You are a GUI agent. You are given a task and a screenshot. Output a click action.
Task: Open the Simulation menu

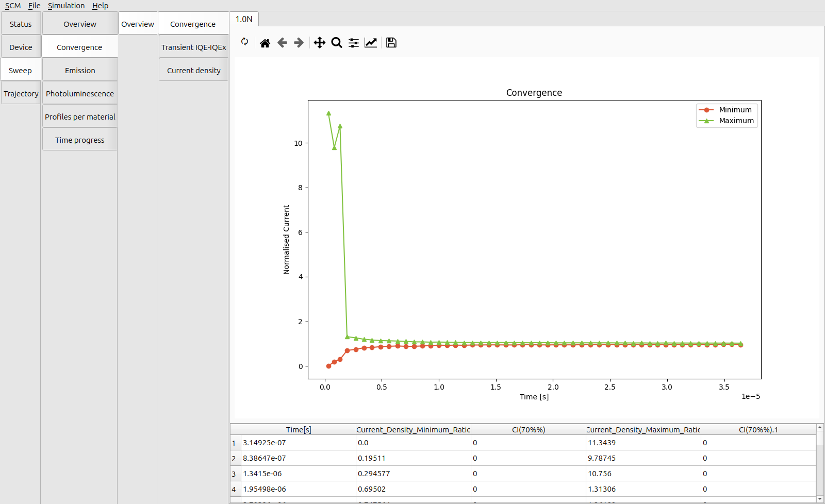(66, 6)
